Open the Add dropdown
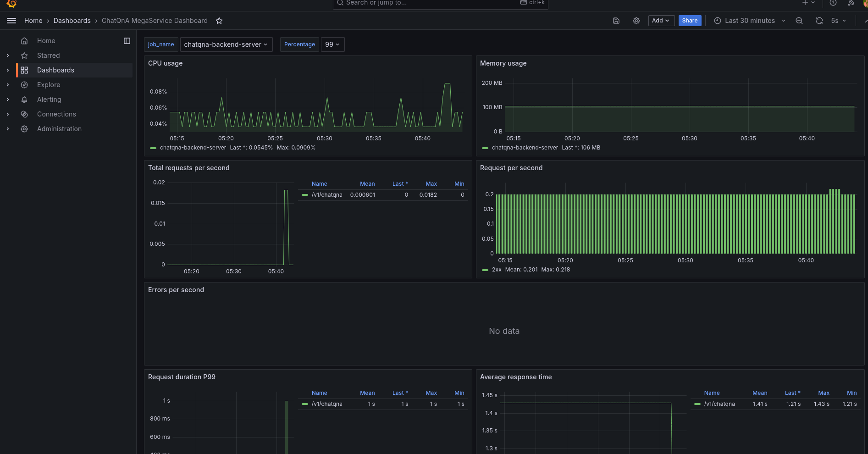This screenshot has width=868, height=454. (x=661, y=21)
